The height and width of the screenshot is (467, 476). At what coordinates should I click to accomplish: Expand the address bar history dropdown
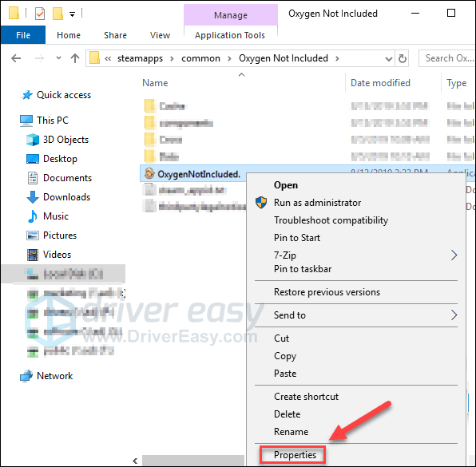click(x=389, y=58)
